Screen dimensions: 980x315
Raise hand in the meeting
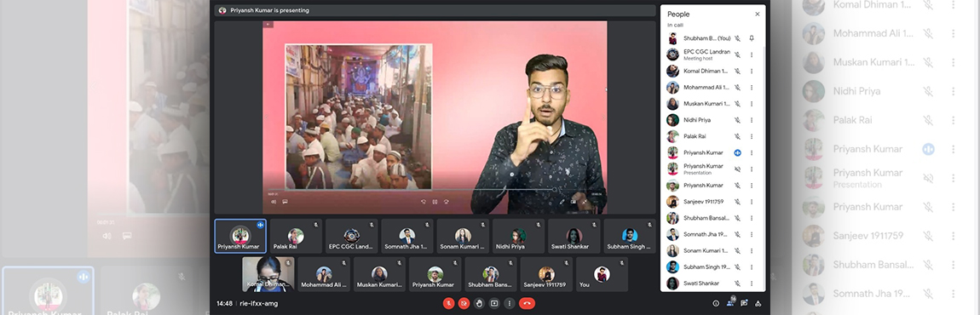click(x=480, y=303)
